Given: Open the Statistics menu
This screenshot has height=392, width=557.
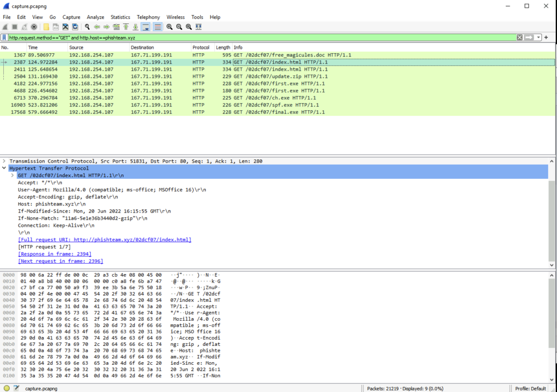Looking at the screenshot, I should [x=120, y=17].
